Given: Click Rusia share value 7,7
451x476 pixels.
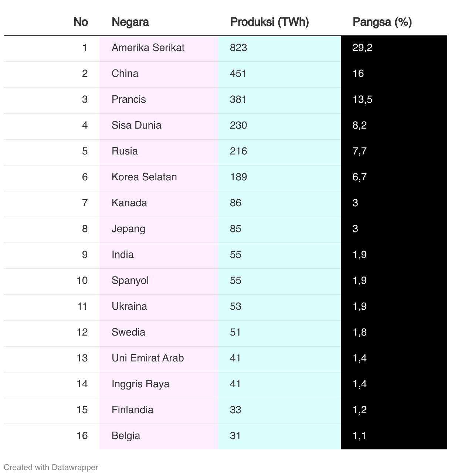Looking at the screenshot, I should 359,151.
